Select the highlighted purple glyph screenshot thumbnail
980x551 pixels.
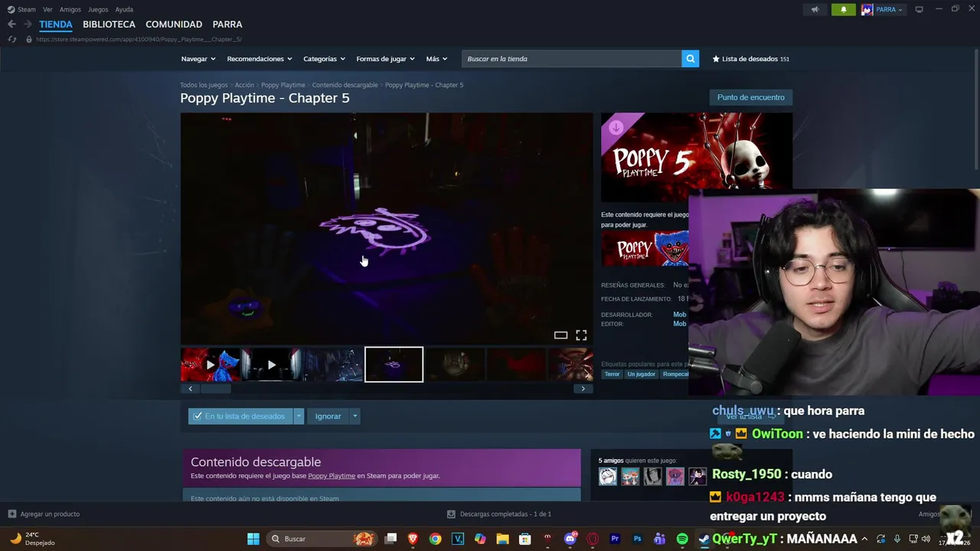click(394, 364)
